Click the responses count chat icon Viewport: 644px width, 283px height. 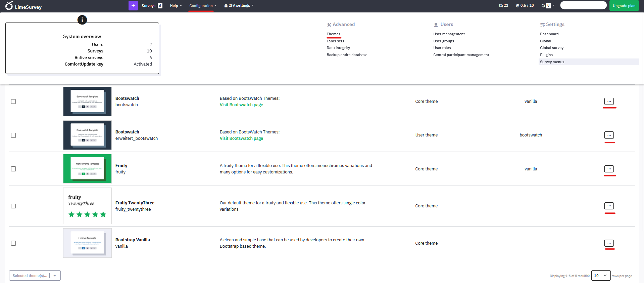coord(501,6)
